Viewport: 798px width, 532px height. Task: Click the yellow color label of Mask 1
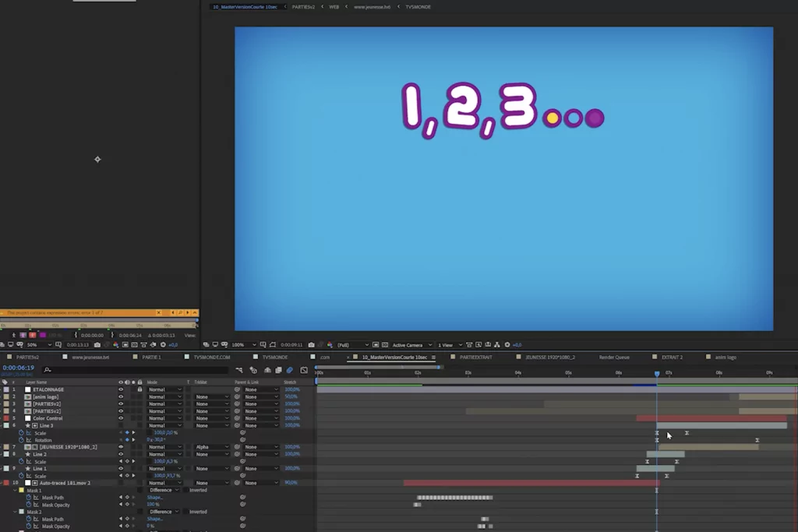(22, 490)
